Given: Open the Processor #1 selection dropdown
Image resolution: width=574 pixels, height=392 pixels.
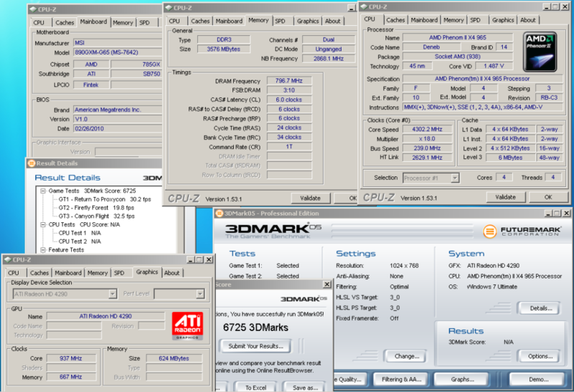Looking at the screenshot, I should [454, 177].
